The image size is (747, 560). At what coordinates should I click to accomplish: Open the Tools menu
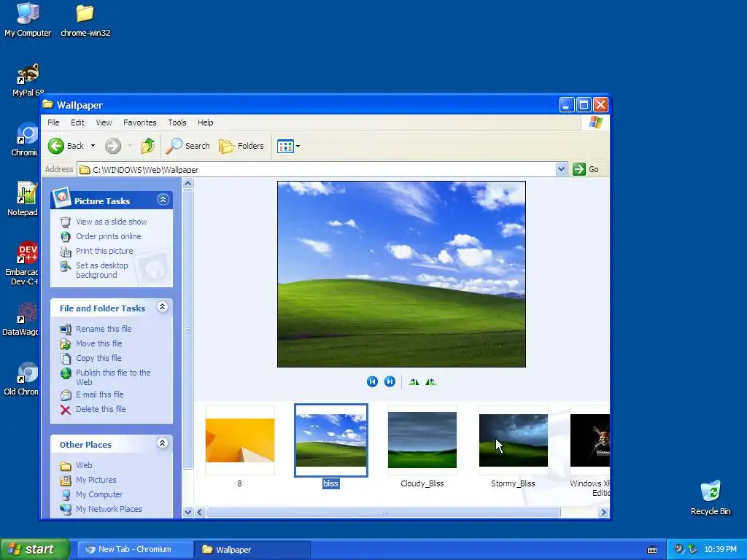tap(177, 122)
